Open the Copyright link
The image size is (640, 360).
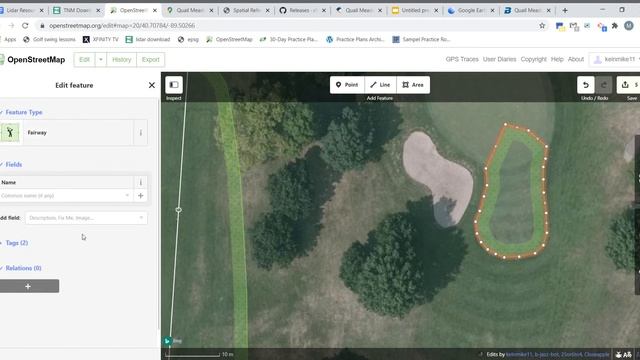[x=533, y=59]
